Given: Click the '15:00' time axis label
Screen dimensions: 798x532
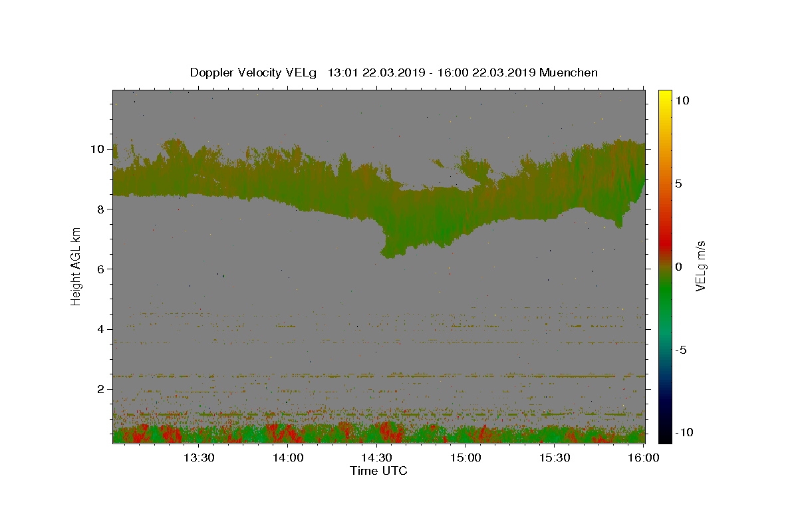Looking at the screenshot, I should click(x=466, y=458).
